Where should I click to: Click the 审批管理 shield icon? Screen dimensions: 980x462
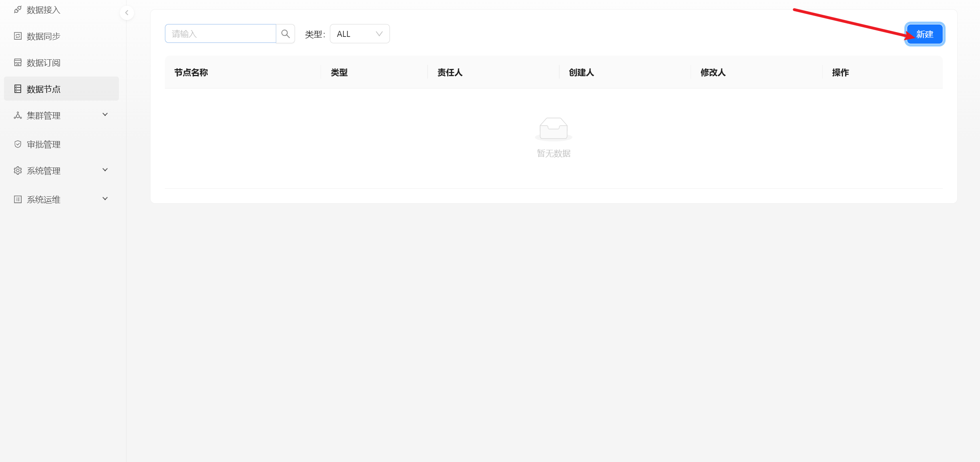pyautogui.click(x=18, y=144)
